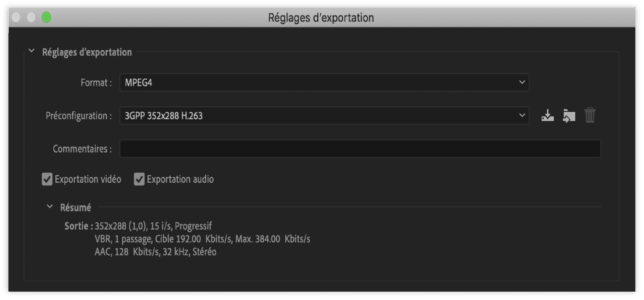Collapse the Réglages d'exportation section
644x300 pixels.
coord(32,51)
